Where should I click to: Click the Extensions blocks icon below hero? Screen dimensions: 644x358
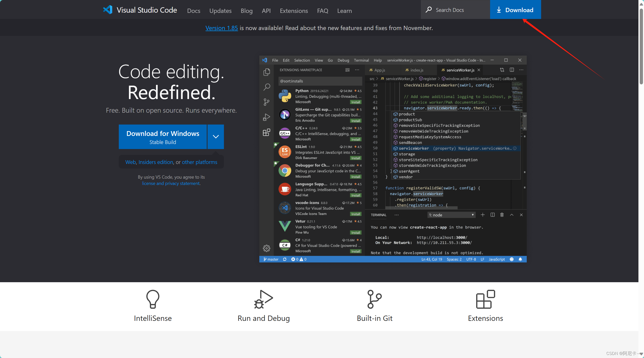pos(485,299)
